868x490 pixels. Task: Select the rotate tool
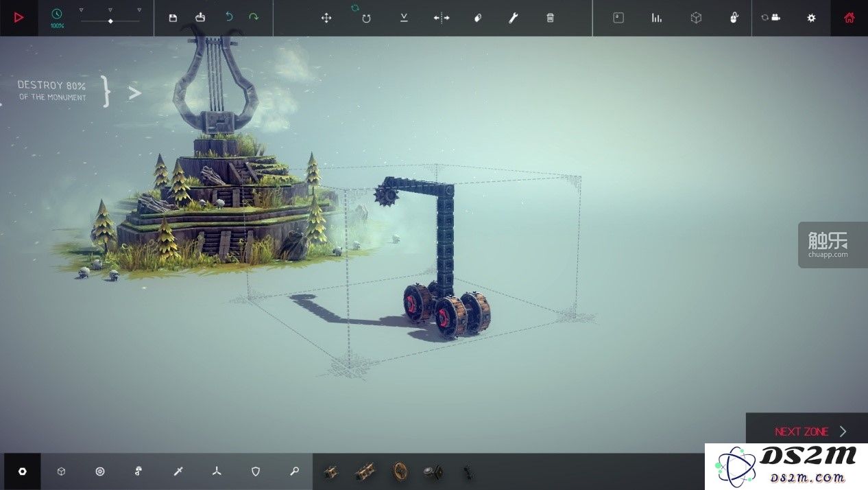(x=366, y=18)
